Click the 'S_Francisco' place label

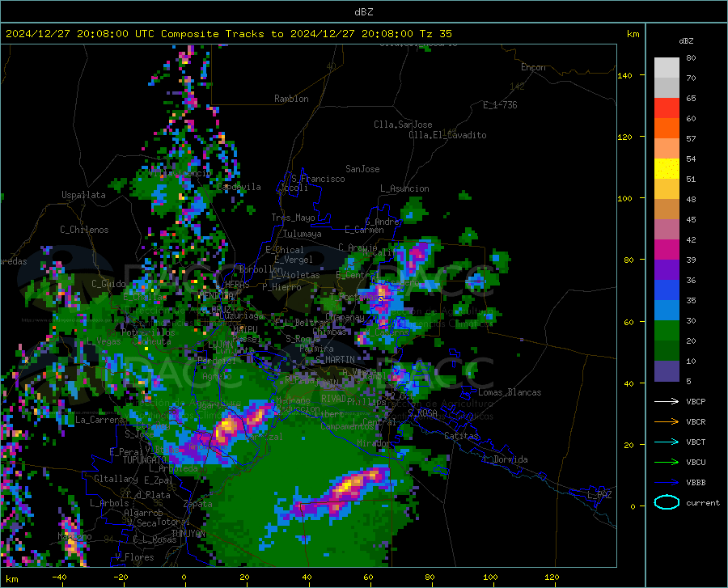coord(318,179)
